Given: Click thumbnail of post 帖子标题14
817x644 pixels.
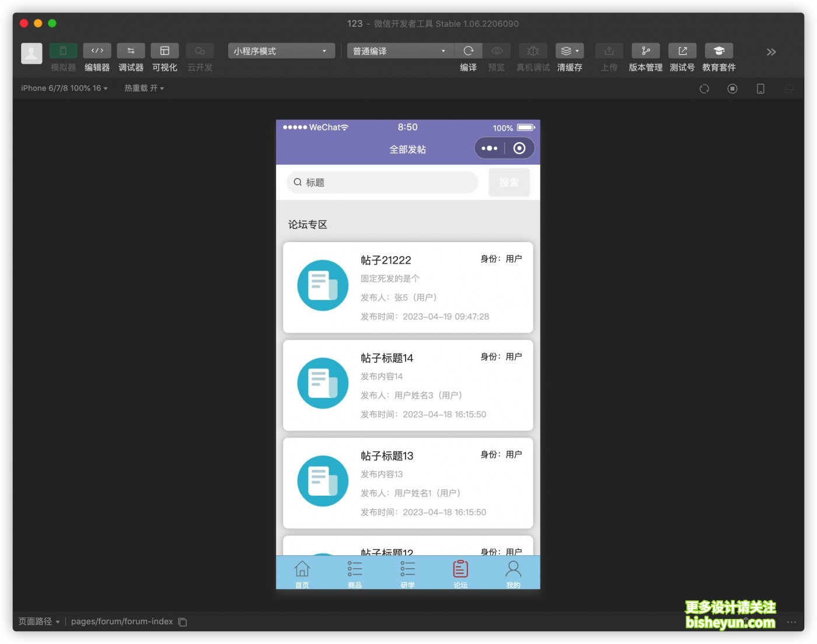Looking at the screenshot, I should 323,383.
